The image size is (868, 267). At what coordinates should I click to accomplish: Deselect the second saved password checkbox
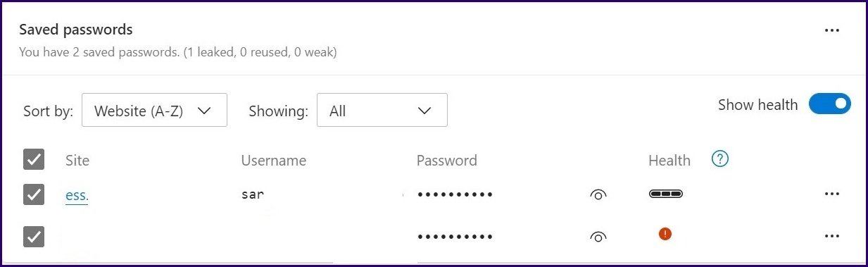(x=34, y=237)
